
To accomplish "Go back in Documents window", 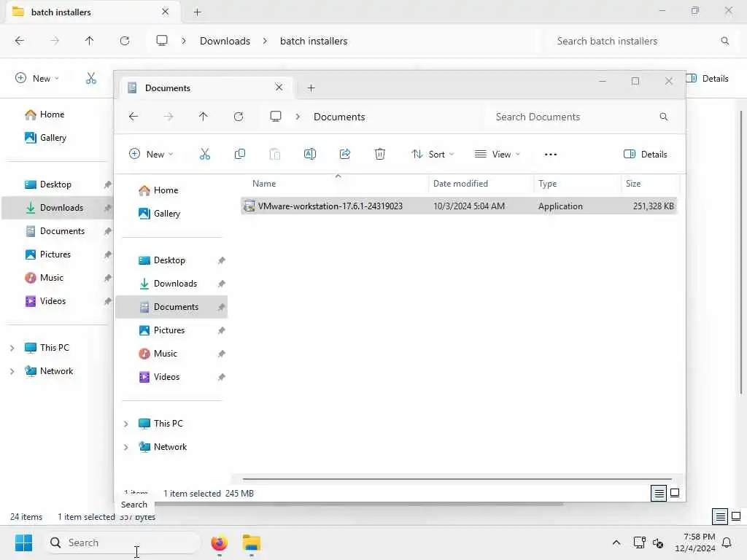I will coord(133,117).
